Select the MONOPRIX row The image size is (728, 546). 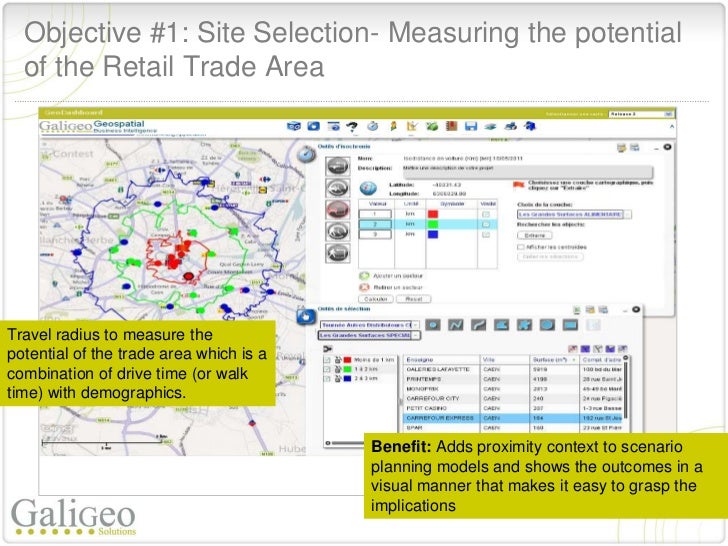(513, 389)
